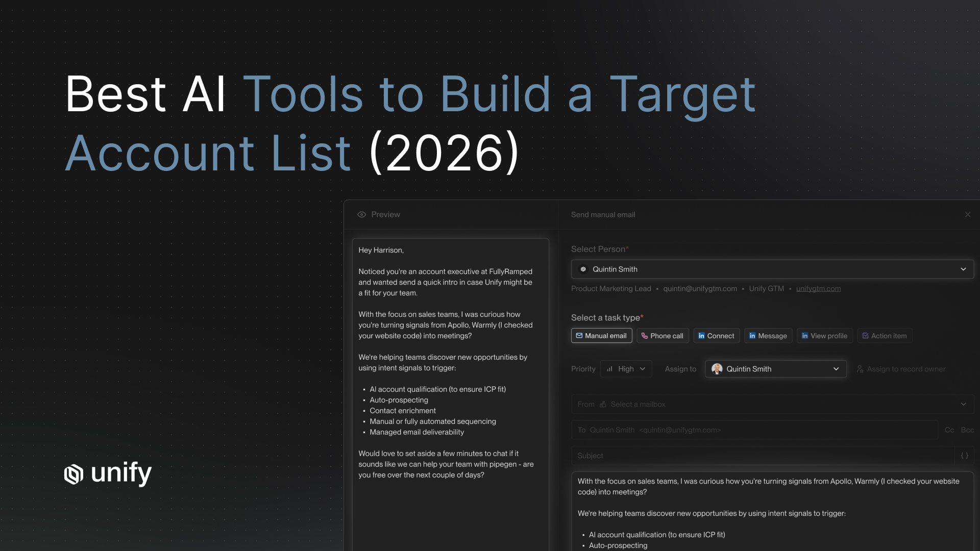
Task: Open the Assign to Quintin Smith dropdown
Action: click(776, 369)
